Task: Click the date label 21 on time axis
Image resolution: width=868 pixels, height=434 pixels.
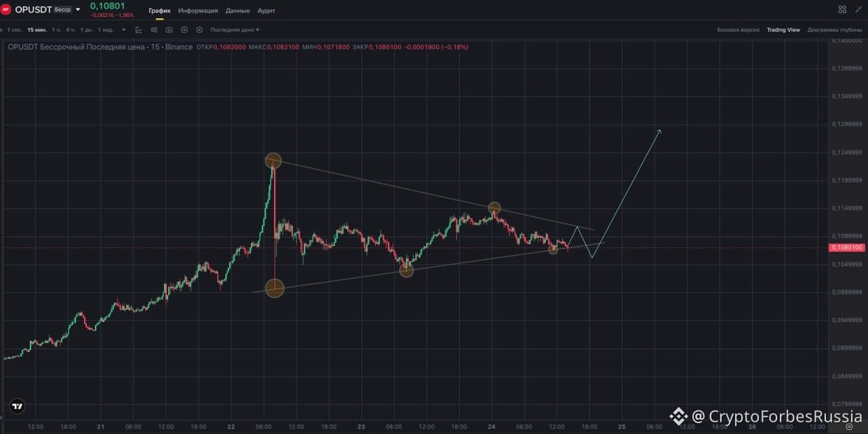Action: pyautogui.click(x=100, y=427)
